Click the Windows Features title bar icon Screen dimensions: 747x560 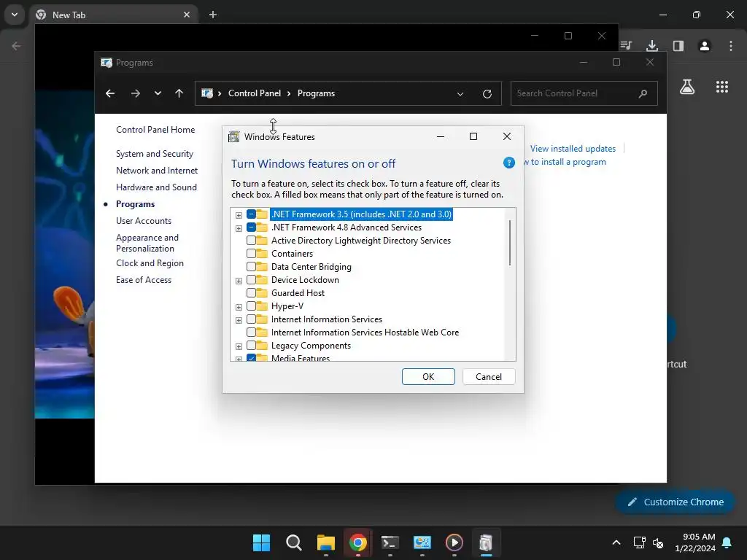click(233, 136)
